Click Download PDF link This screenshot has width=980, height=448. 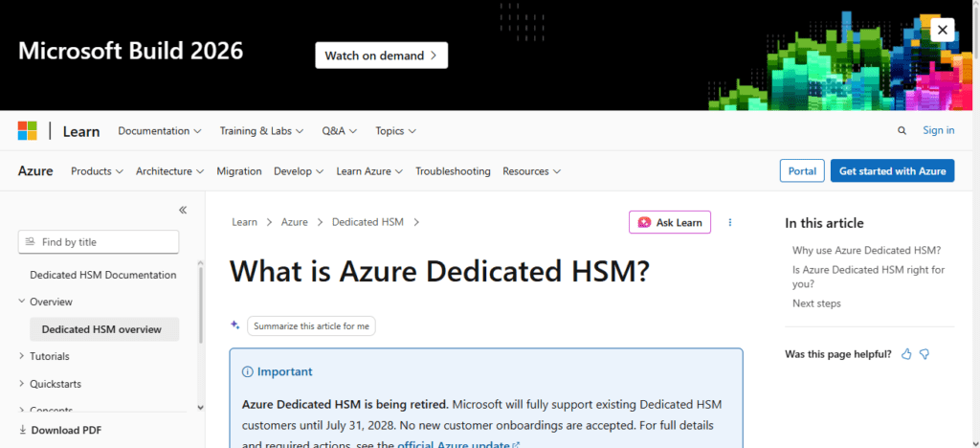[60, 430]
